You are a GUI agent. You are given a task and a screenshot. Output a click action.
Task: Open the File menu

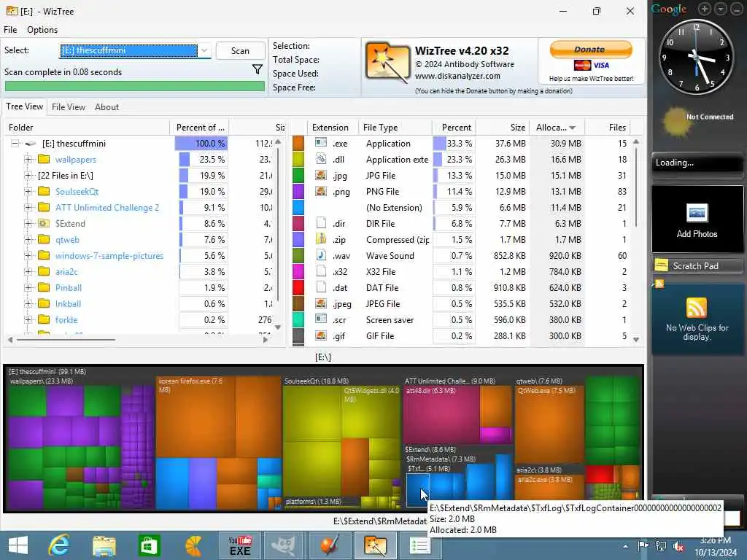[10, 29]
